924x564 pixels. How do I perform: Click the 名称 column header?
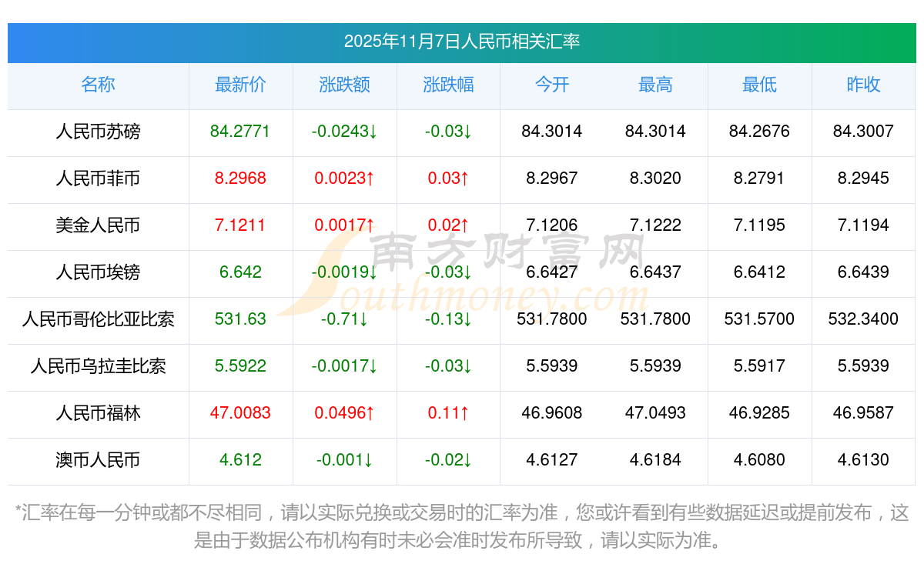(x=98, y=85)
